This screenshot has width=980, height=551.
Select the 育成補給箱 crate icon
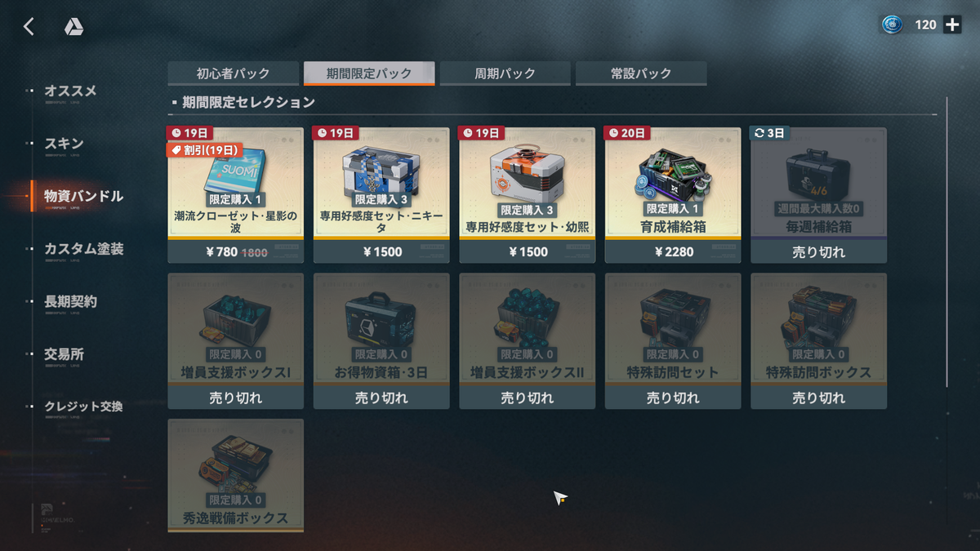pos(672,173)
